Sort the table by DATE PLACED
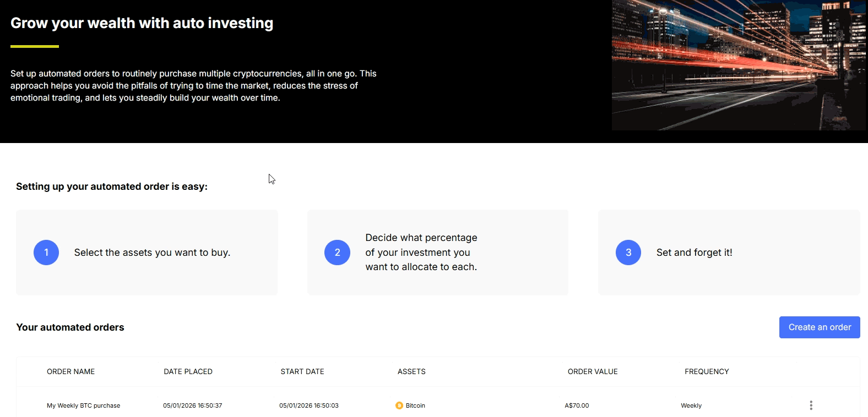Image resolution: width=868 pixels, height=417 pixels. coord(188,371)
